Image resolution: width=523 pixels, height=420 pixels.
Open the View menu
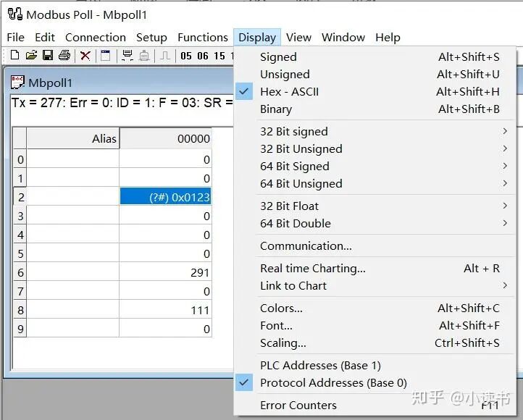point(298,38)
